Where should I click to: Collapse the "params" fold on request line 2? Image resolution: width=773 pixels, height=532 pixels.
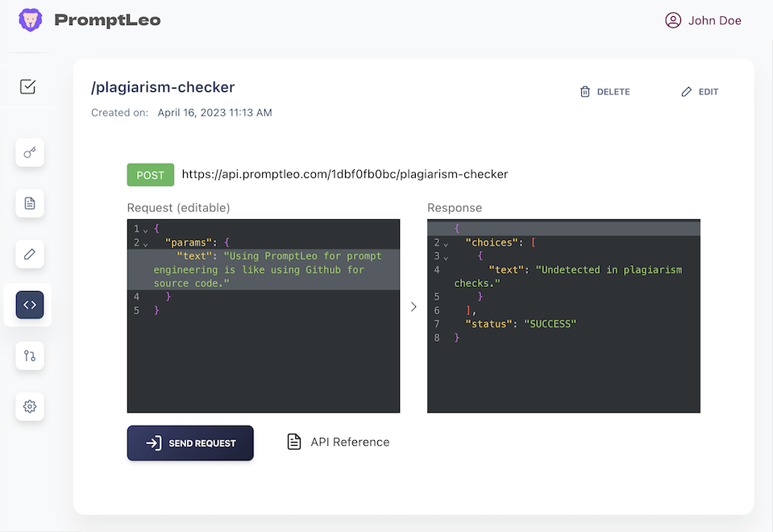[x=145, y=244]
